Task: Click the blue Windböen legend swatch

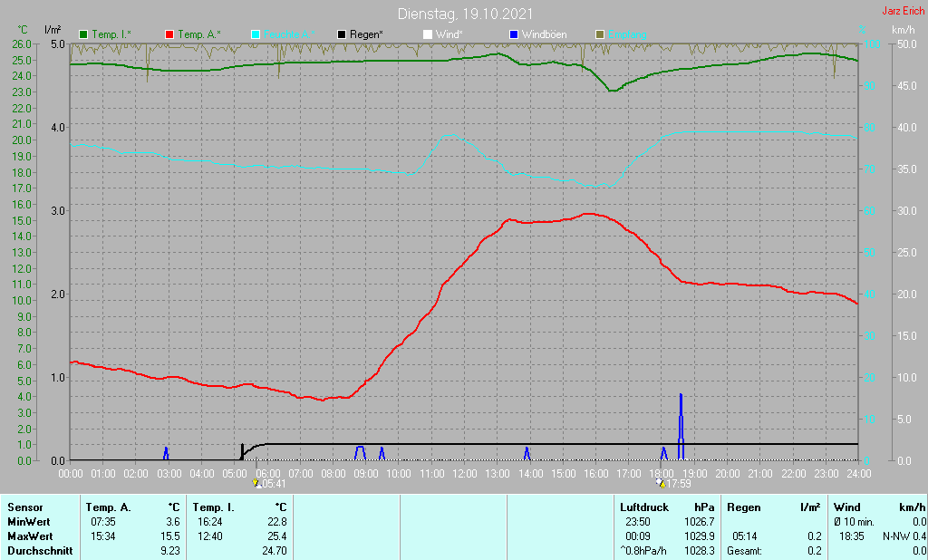Action: tap(514, 35)
